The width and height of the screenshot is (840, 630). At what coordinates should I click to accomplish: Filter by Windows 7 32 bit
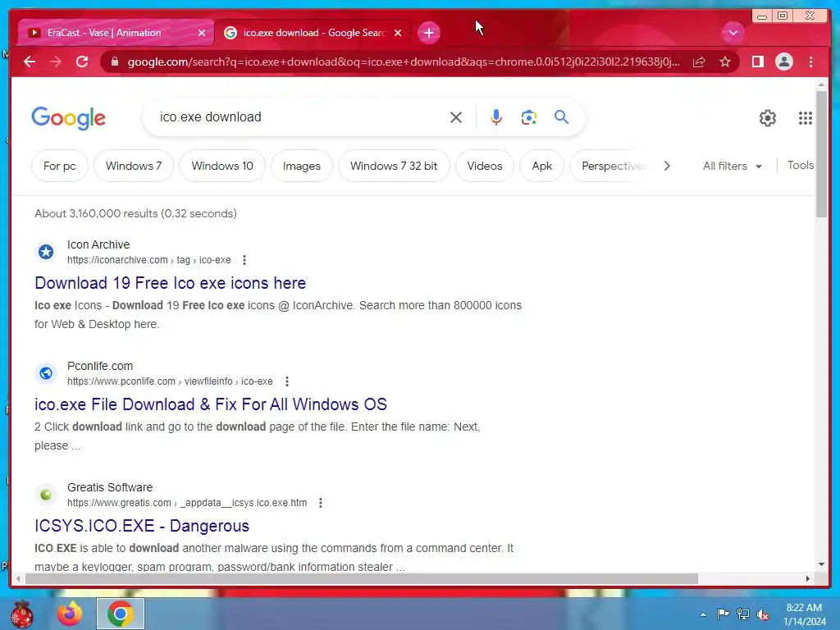[x=394, y=166]
